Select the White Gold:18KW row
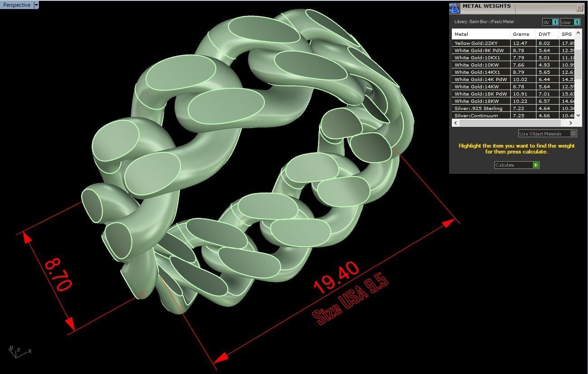This screenshot has width=588, height=374. pos(513,101)
